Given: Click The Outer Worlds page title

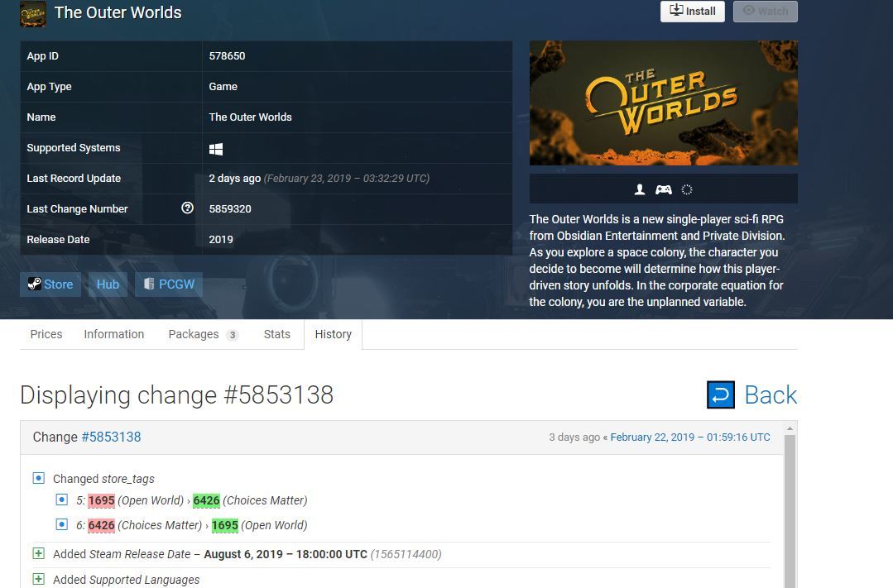Looking at the screenshot, I should coord(118,12).
